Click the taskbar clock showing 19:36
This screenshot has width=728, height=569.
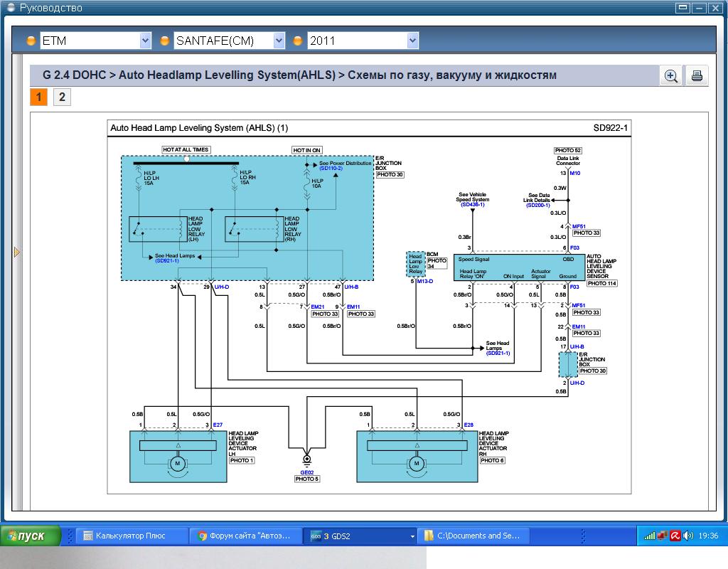click(708, 536)
